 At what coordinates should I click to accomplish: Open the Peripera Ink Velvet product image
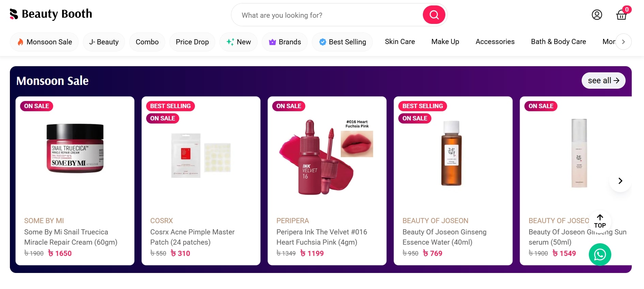[327, 157]
